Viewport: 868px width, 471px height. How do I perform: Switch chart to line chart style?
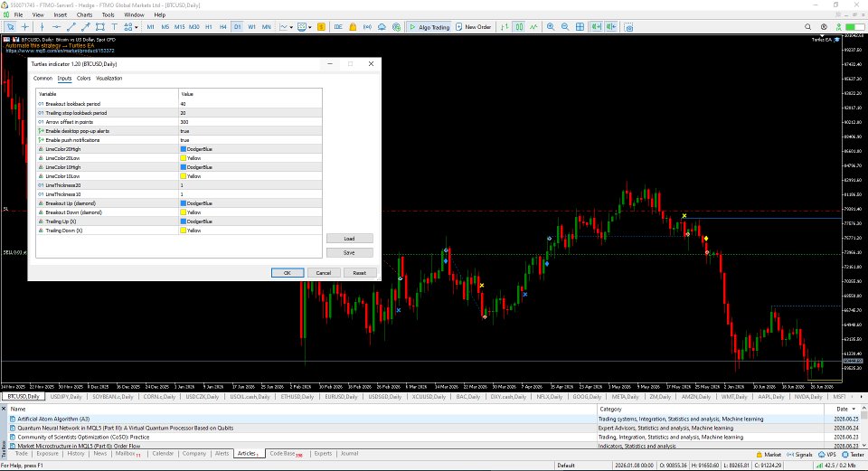(x=533, y=26)
